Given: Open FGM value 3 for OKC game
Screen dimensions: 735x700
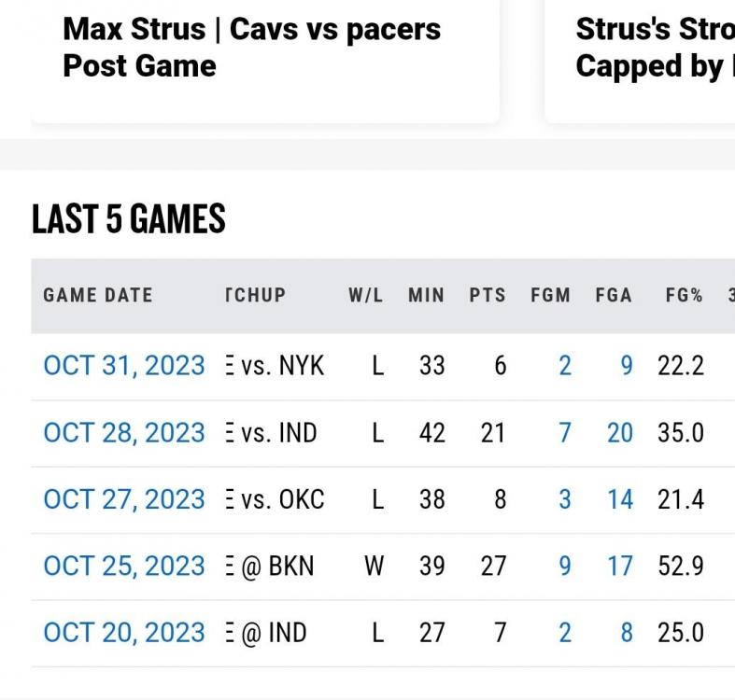Looking at the screenshot, I should (x=564, y=499).
